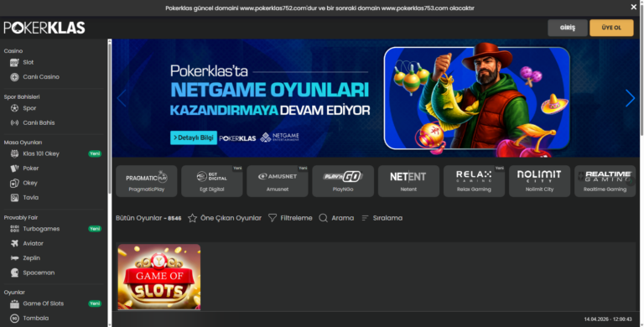The image size is (644, 327).
Task: Click the Spaceman helmet icon
Action: (x=14, y=272)
